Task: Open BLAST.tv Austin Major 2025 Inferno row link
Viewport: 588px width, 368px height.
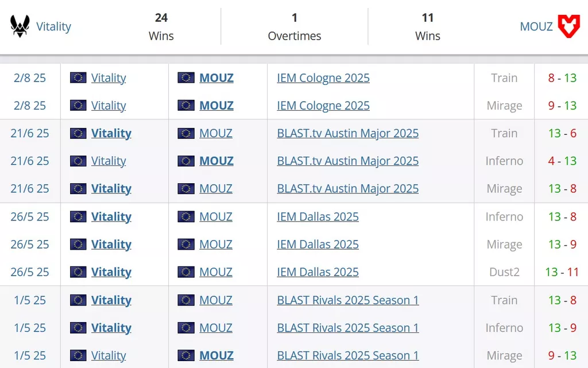Action: pyautogui.click(x=347, y=161)
